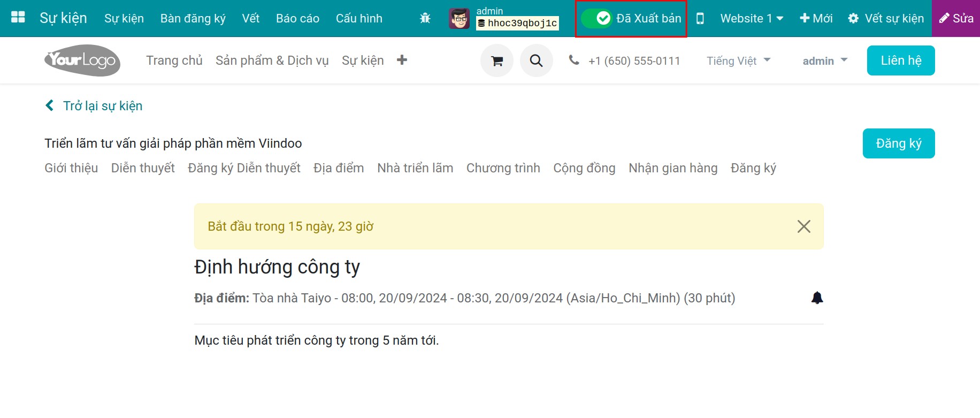This screenshot has width=980, height=418.
Task: Open the Báo cáo menu
Action: click(x=297, y=18)
